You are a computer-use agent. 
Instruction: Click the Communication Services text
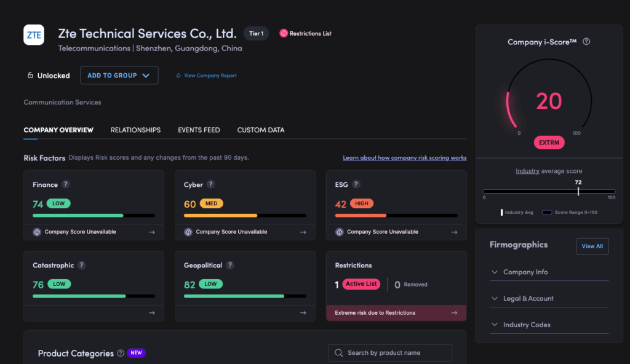click(x=62, y=102)
